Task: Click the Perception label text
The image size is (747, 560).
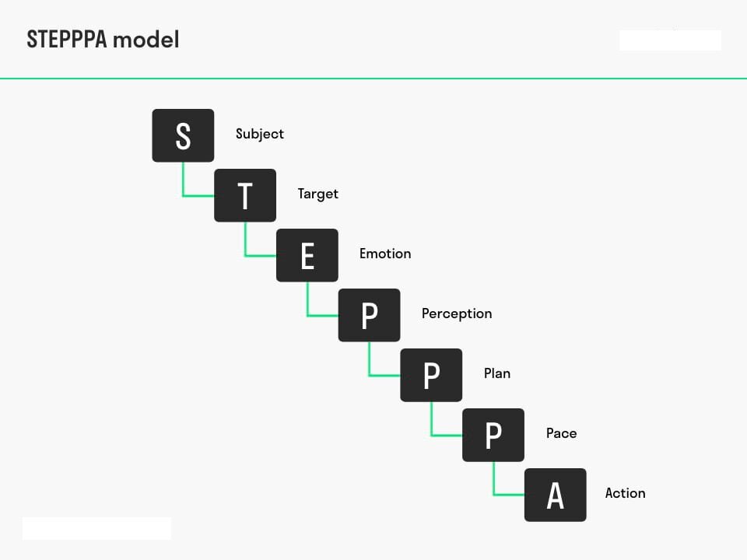Action: pos(457,313)
